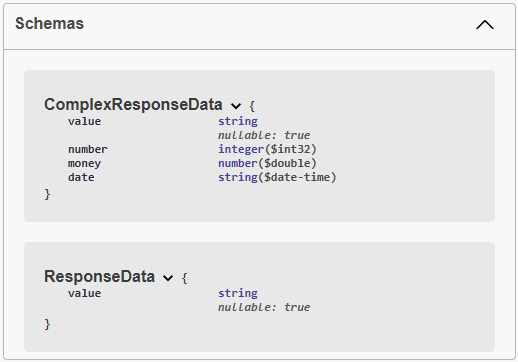
Task: Collapse ComplexResponseData using its chevron
Action: pos(236,106)
